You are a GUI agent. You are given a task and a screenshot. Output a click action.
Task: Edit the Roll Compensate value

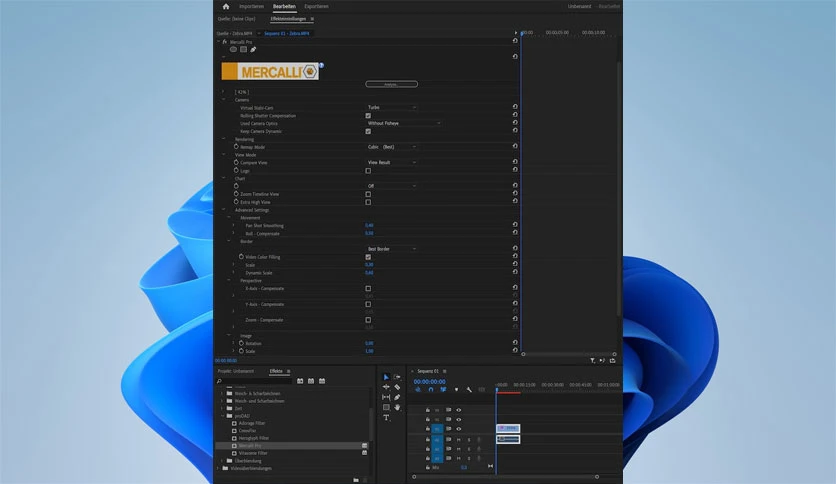coord(369,233)
